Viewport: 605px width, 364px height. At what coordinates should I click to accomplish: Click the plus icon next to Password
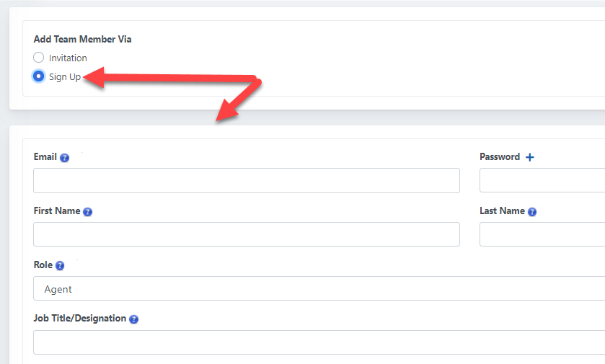(530, 157)
